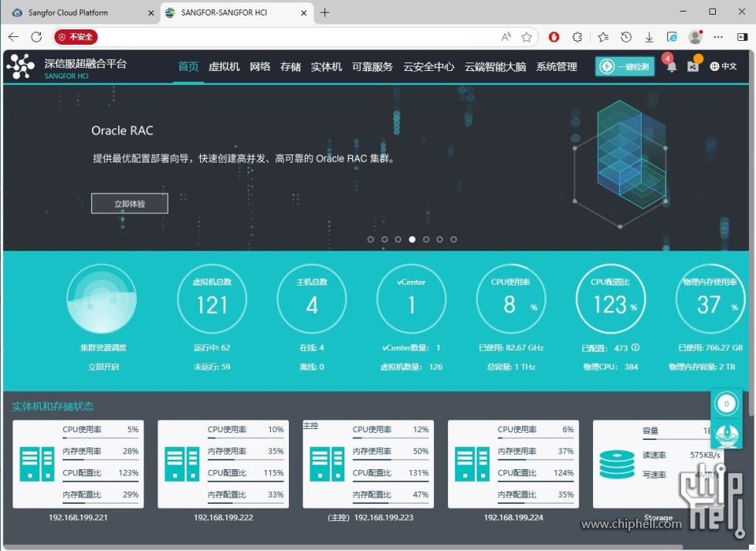
Task: Open the 中文 language selector
Action: coord(724,66)
